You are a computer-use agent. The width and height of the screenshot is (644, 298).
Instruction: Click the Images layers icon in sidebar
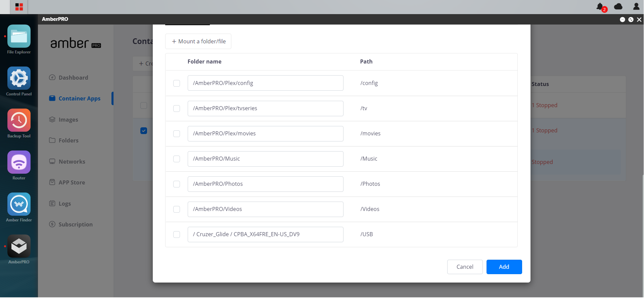[x=52, y=120]
